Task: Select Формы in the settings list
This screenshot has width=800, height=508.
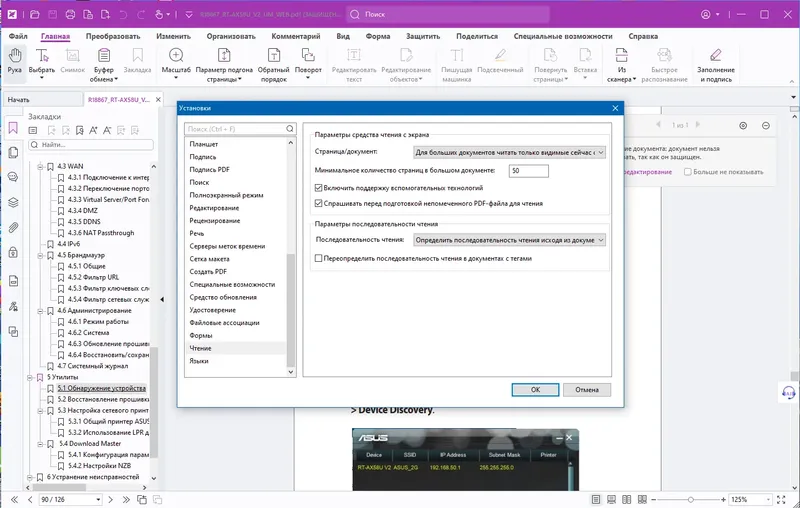Action: point(201,336)
